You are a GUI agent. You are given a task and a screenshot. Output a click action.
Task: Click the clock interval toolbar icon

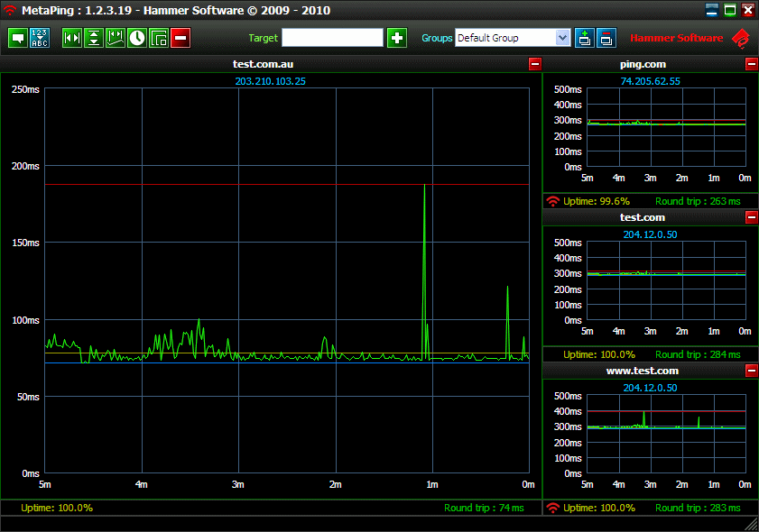click(x=137, y=38)
